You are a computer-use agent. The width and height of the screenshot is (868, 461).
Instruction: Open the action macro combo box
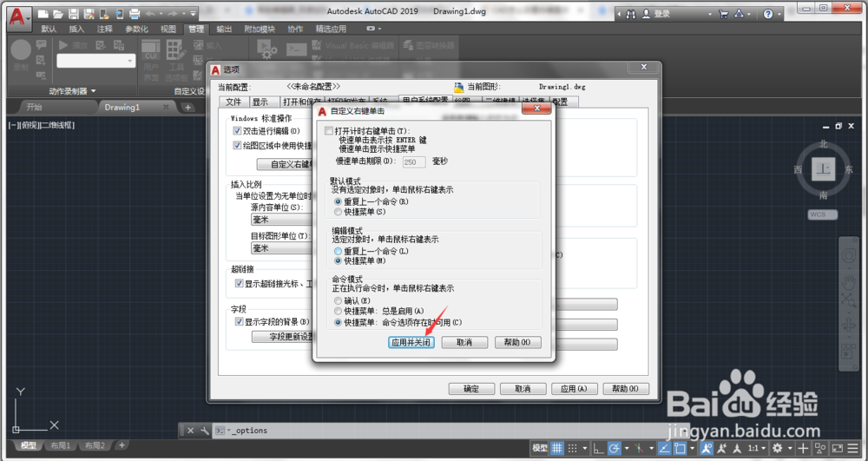[x=95, y=61]
